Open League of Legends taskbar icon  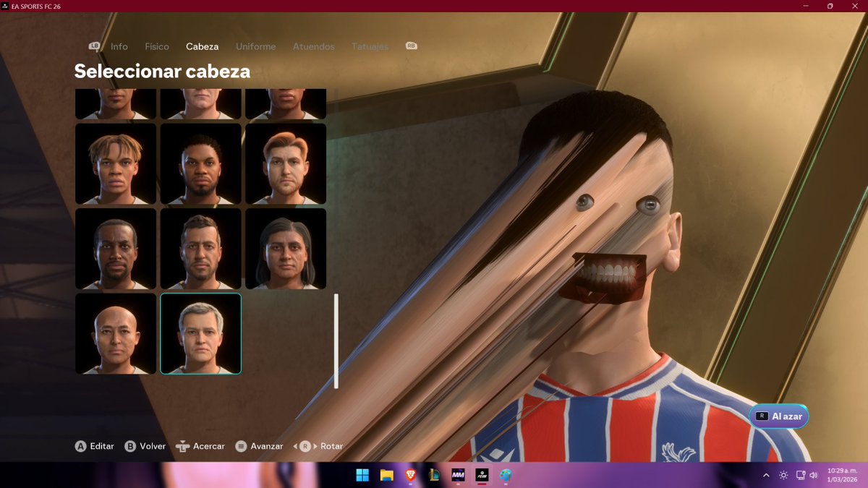tap(434, 475)
